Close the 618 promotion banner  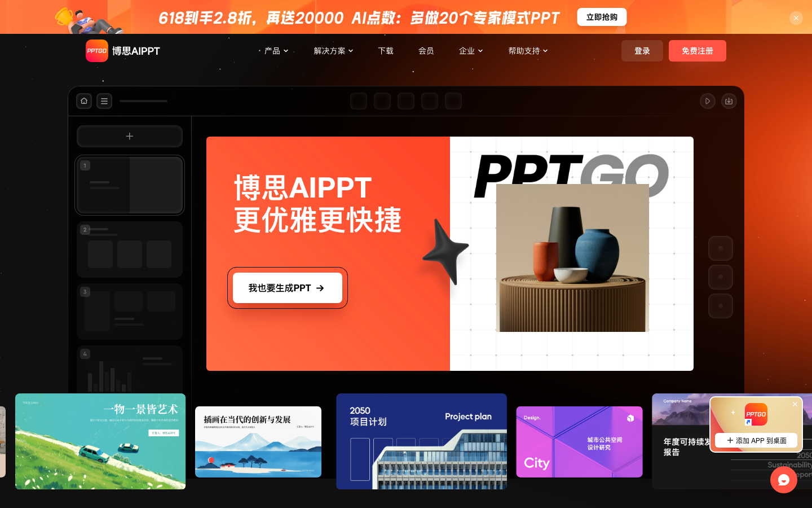click(796, 18)
